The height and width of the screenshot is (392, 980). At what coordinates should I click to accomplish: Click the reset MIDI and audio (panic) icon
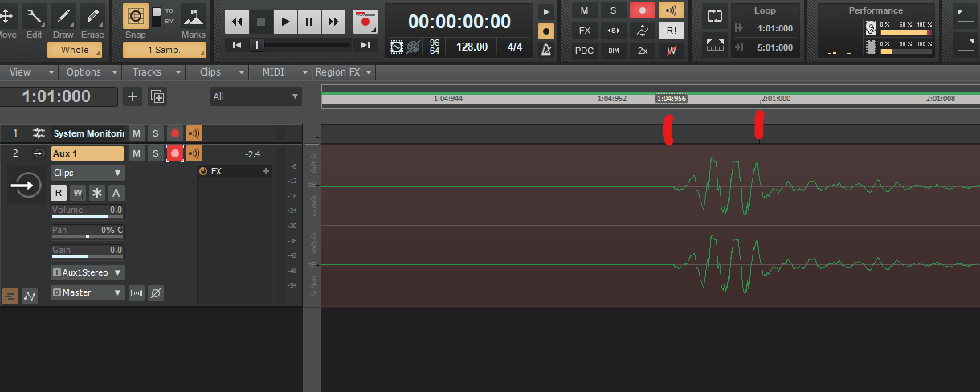[414, 47]
